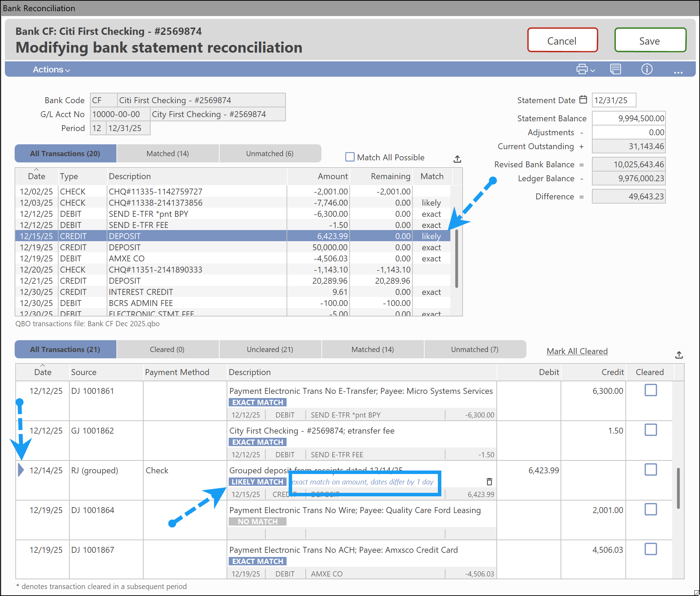Screen dimensions: 700x596
Task: Open the notes icon in toolbar
Action: (615, 69)
